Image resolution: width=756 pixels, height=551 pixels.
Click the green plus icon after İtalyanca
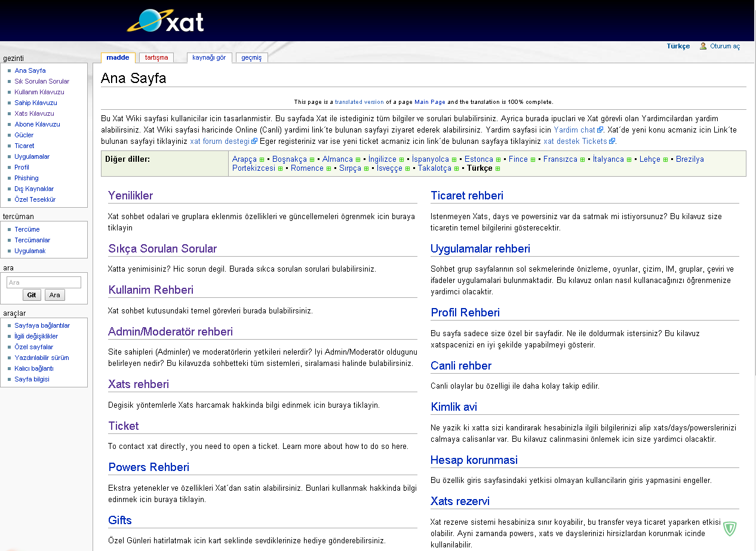[629, 160]
